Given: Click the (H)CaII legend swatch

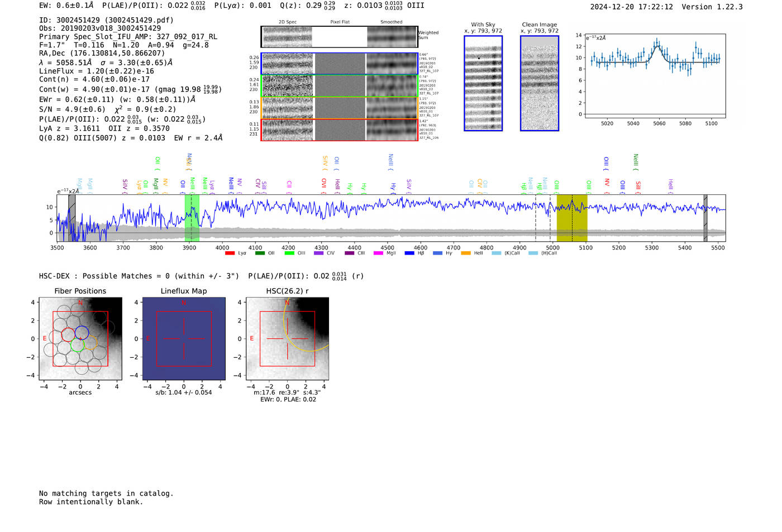Looking at the screenshot, I should pos(533,253).
